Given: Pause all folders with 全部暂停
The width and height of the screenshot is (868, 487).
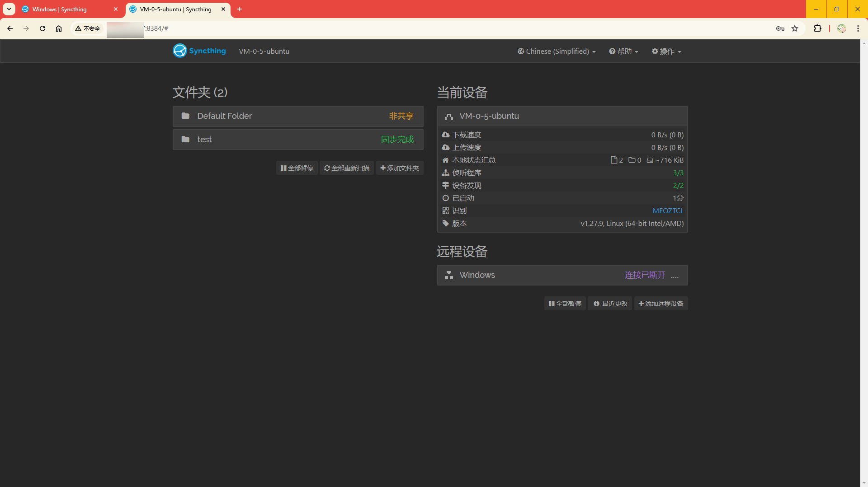Looking at the screenshot, I should point(297,168).
